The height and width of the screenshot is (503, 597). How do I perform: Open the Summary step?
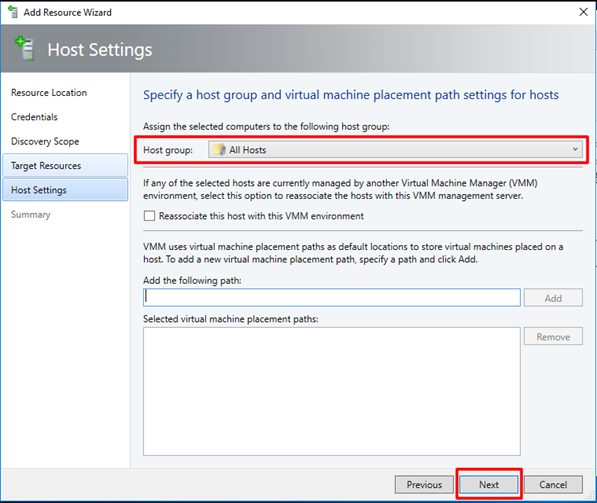30,214
